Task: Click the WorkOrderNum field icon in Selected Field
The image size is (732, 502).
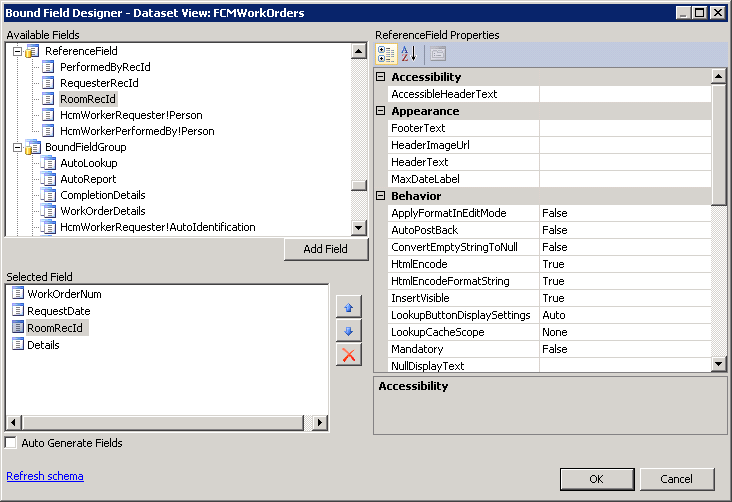Action: click(18, 293)
